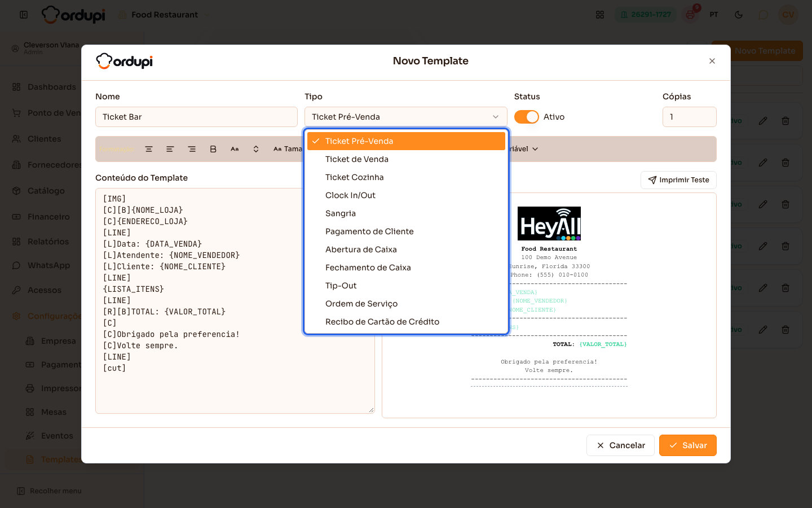Select Abertura de Caixa option
The height and width of the screenshot is (508, 812).
tap(406, 249)
